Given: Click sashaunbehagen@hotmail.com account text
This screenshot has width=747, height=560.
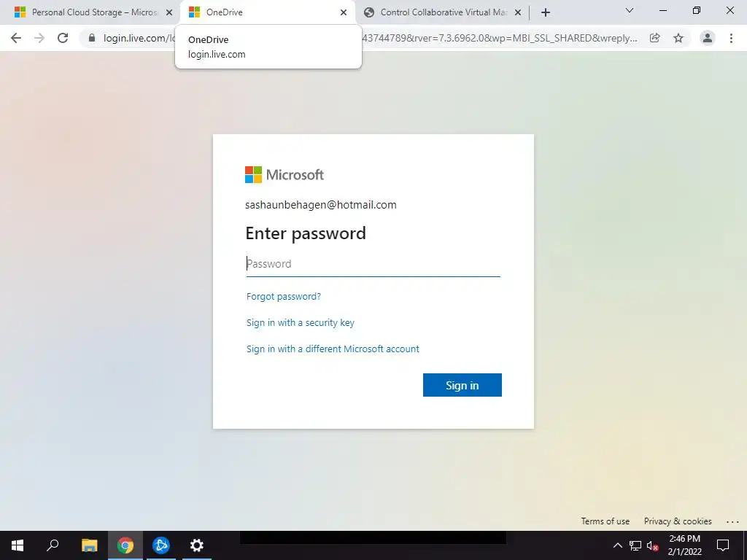Looking at the screenshot, I should [321, 205].
